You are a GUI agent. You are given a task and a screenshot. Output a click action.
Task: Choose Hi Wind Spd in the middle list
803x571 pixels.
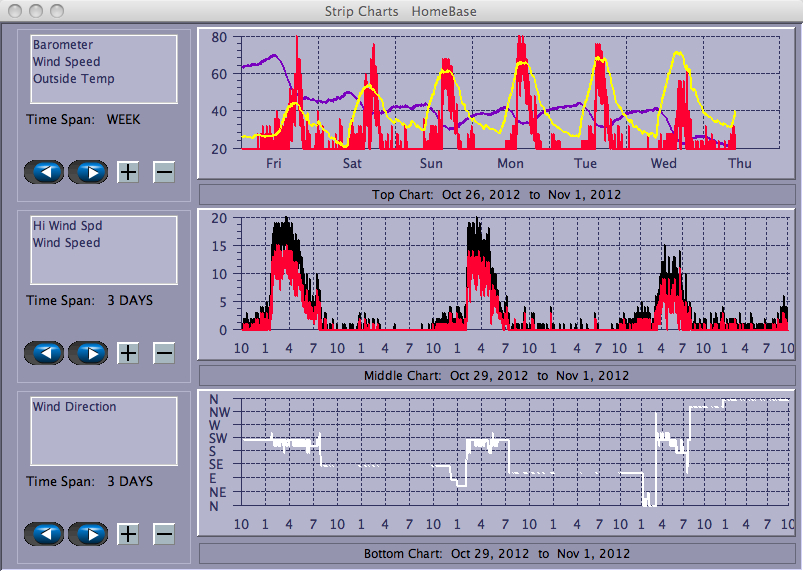tap(67, 226)
